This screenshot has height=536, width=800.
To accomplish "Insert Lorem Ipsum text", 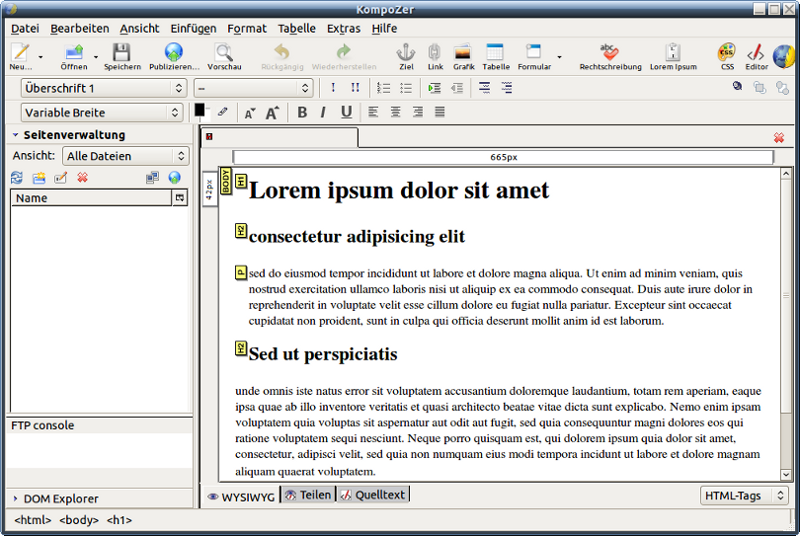I will point(673,56).
